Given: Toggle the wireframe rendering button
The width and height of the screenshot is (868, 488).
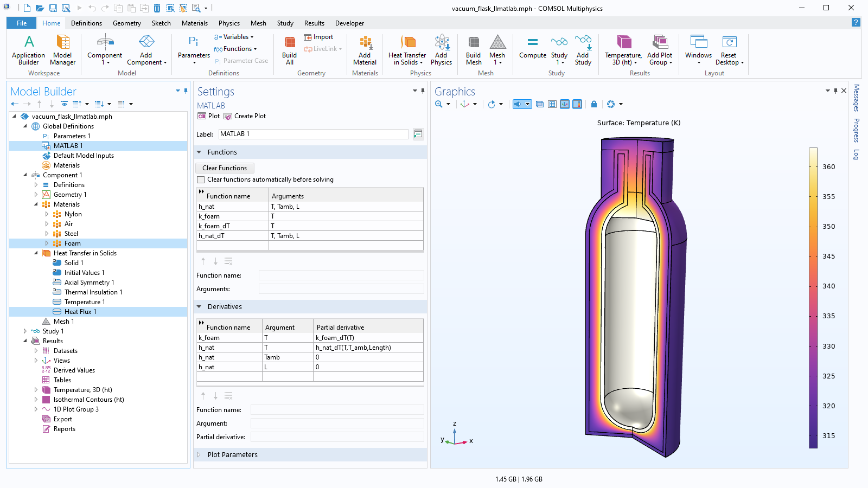Looking at the screenshot, I should click(x=540, y=104).
